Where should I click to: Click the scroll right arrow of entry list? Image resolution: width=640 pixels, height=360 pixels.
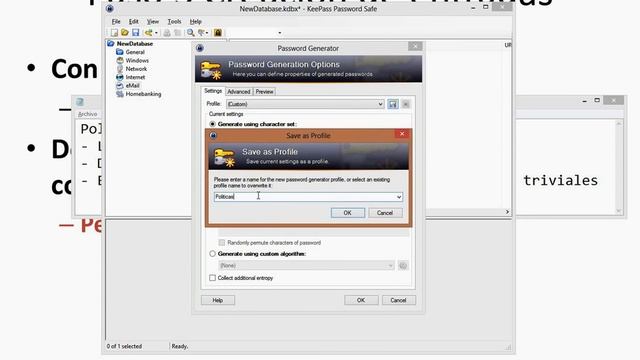[x=507, y=212]
